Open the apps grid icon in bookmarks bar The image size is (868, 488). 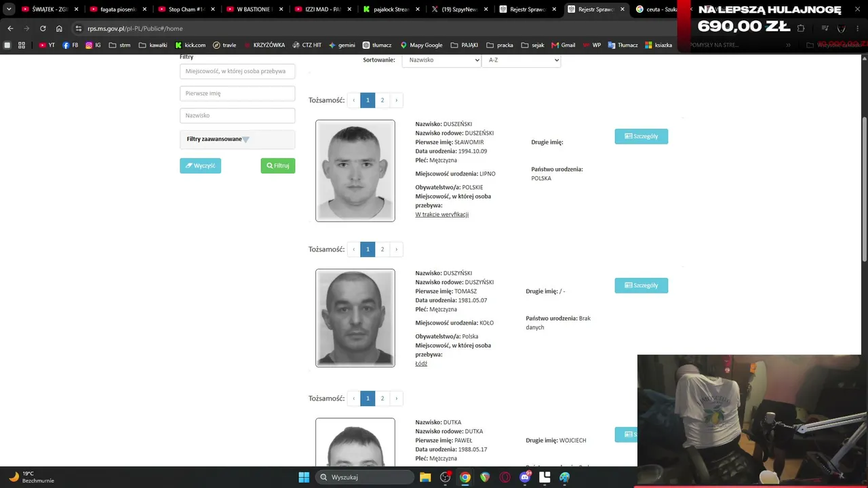click(x=22, y=45)
